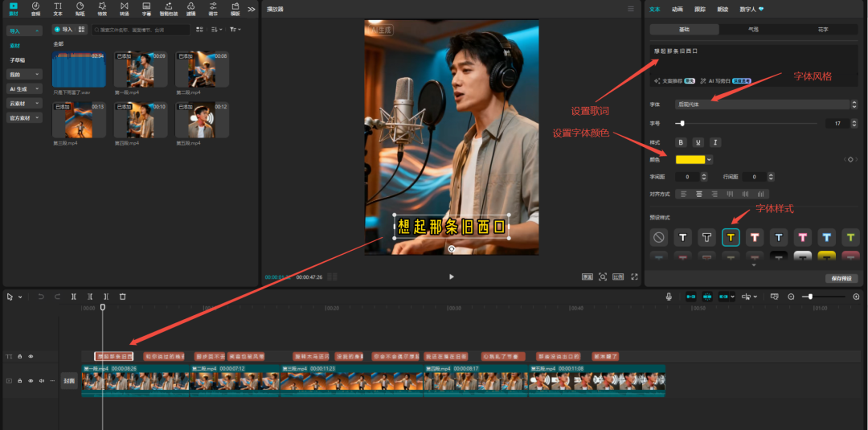This screenshot has height=430, width=868.
Task: Click the split clip icon in timeline toolbar
Action: click(74, 297)
